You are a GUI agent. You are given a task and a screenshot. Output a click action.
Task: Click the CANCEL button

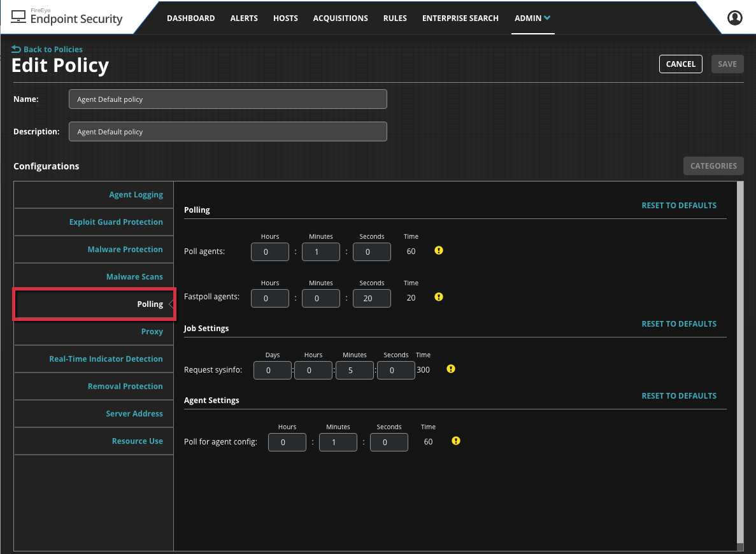(680, 64)
